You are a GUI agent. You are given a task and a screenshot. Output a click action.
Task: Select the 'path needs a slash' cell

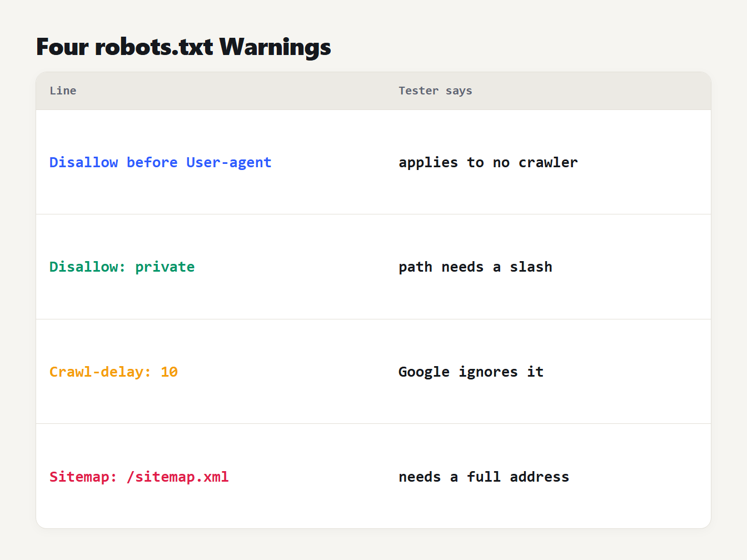[x=475, y=267]
